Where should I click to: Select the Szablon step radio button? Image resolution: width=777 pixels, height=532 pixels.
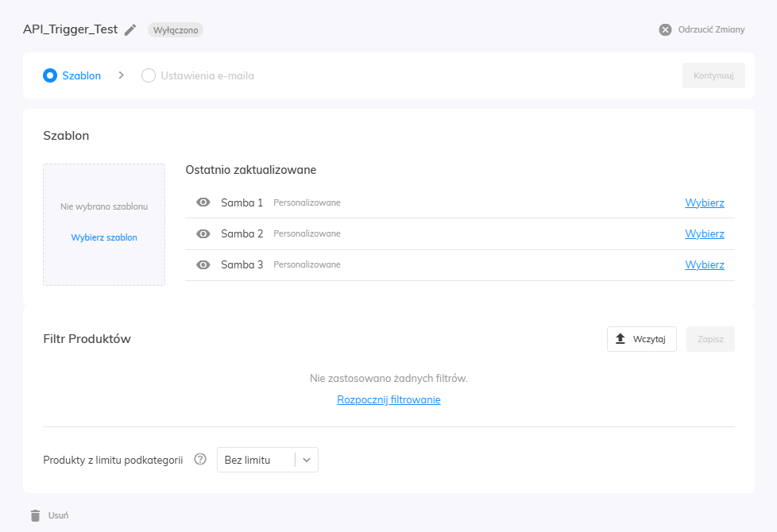pos(50,75)
